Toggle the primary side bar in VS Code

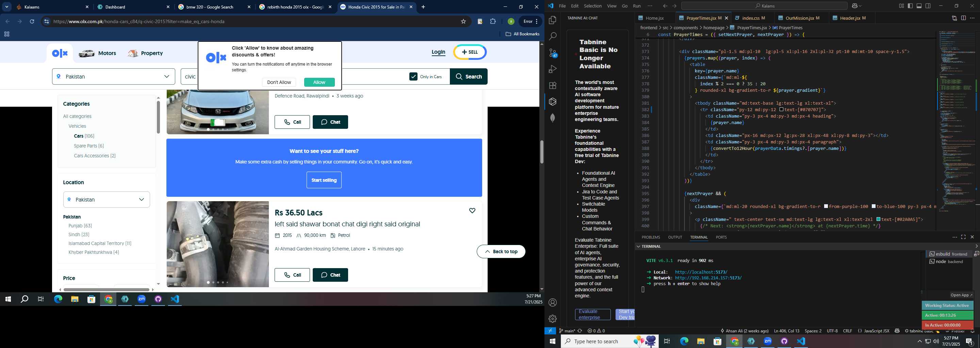(x=910, y=6)
